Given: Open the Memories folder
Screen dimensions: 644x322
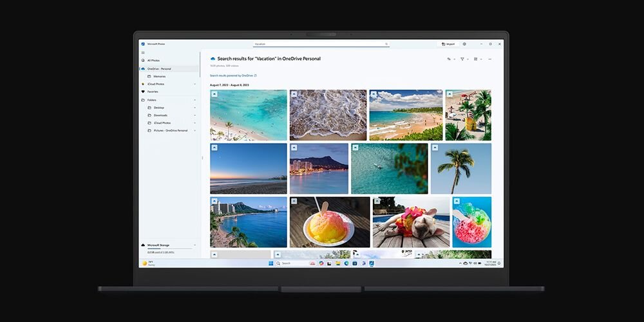Looking at the screenshot, I should pos(159,76).
